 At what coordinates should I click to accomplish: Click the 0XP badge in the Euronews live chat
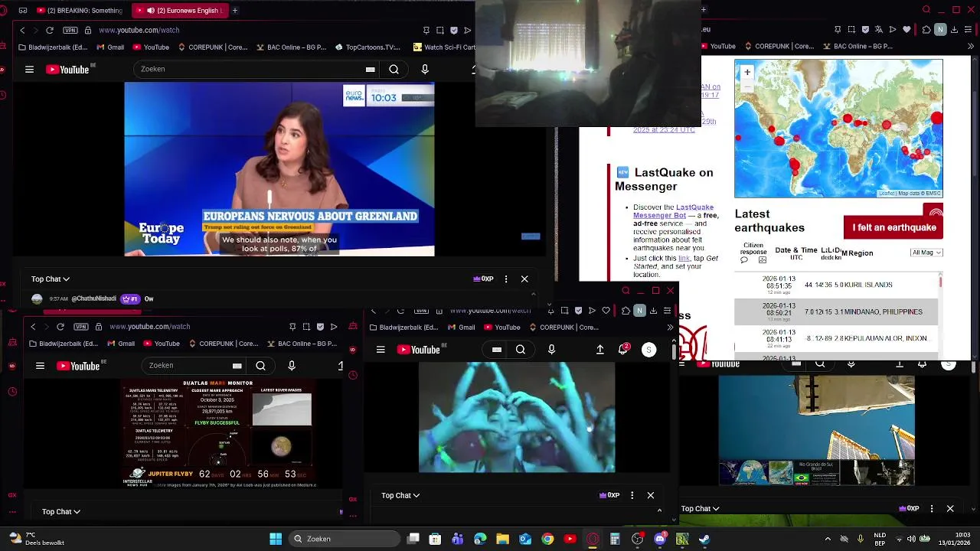(x=483, y=279)
